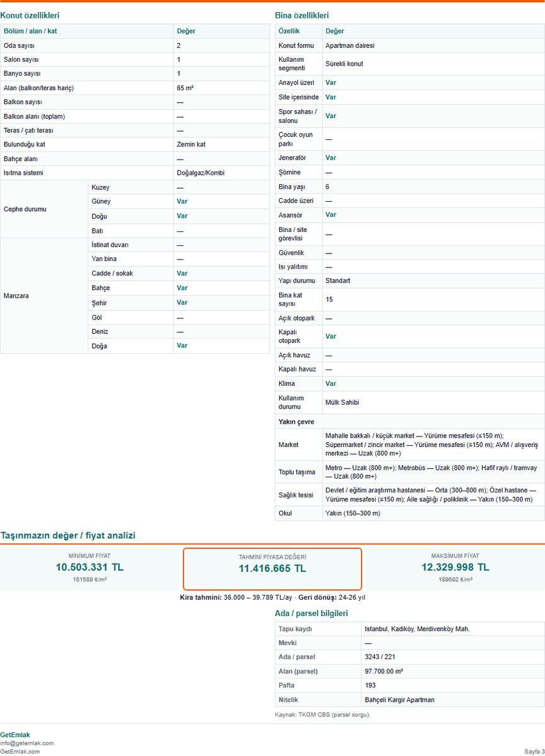Click the "3243 / 221" parcel number

pyautogui.click(x=380, y=656)
